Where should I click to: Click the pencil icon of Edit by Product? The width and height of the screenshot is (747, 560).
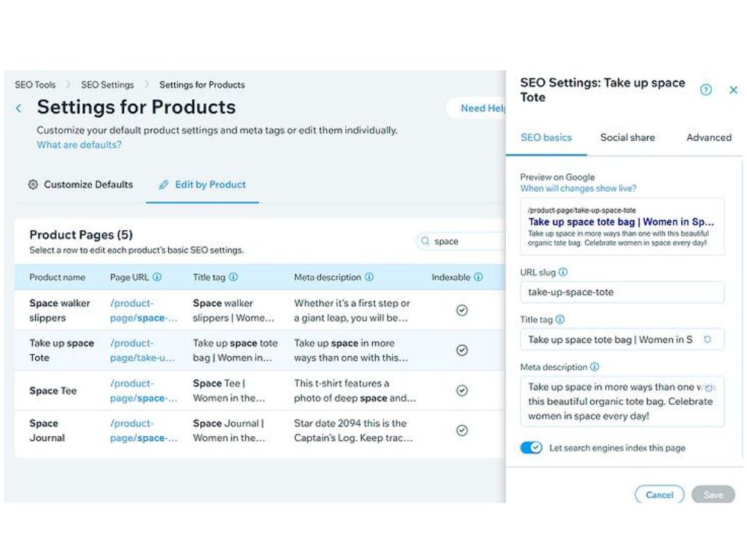click(164, 184)
